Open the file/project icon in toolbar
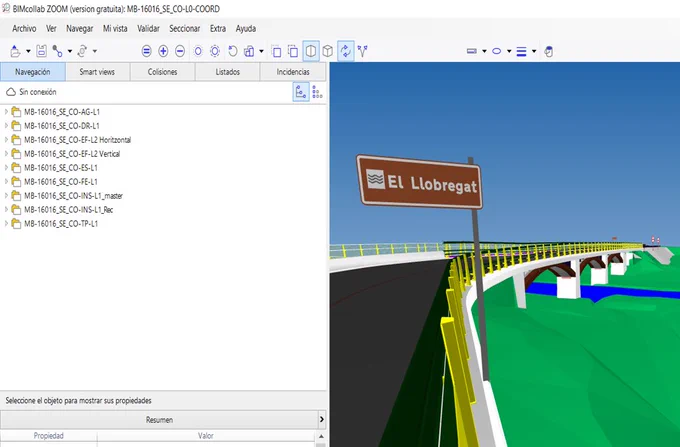This screenshot has width=680, height=447. click(15, 51)
